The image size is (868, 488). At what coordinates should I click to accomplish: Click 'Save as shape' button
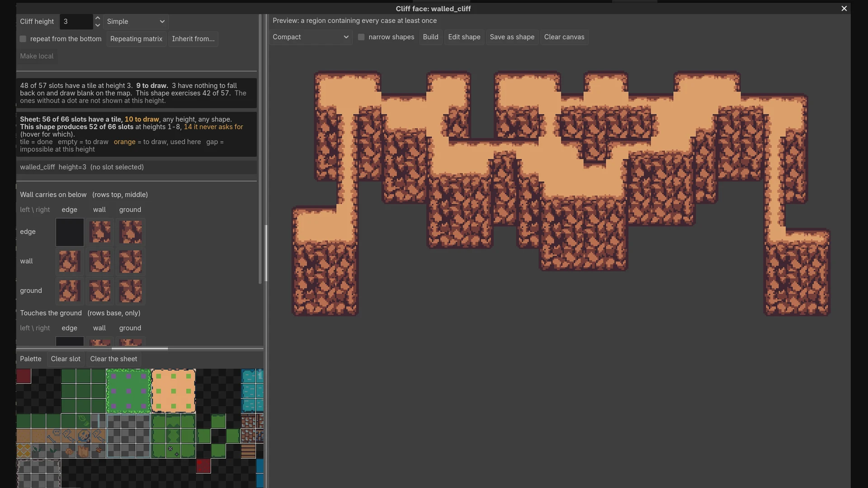(512, 37)
